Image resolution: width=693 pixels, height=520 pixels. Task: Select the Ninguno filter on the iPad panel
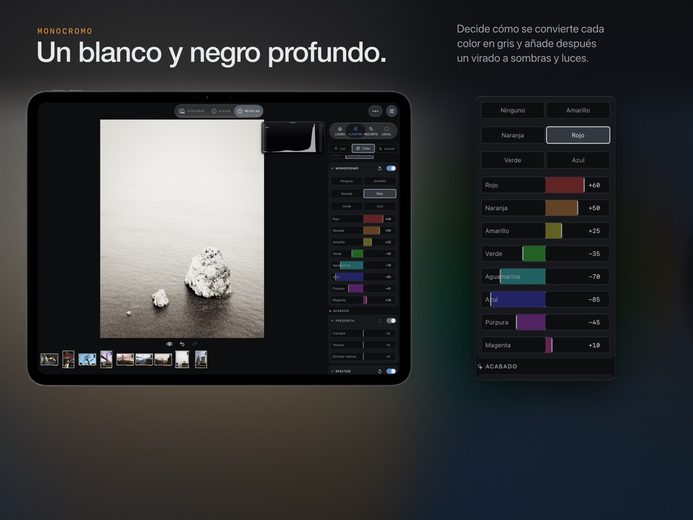[x=346, y=181]
